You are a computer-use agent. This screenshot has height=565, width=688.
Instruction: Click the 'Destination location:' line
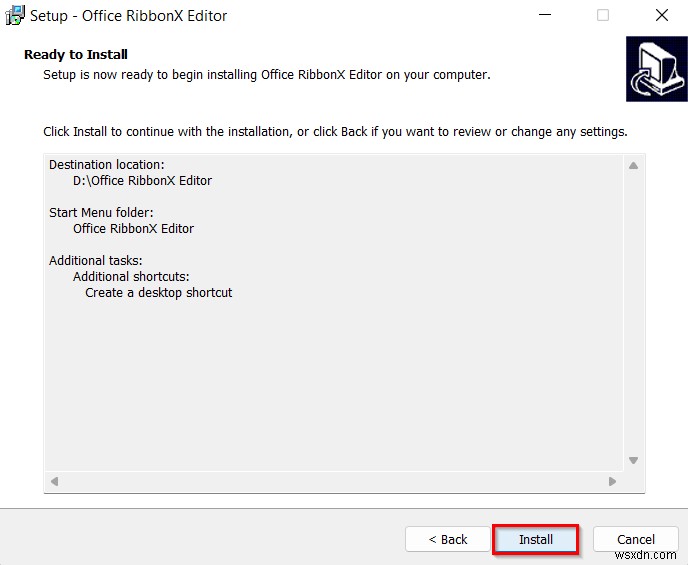tap(107, 164)
